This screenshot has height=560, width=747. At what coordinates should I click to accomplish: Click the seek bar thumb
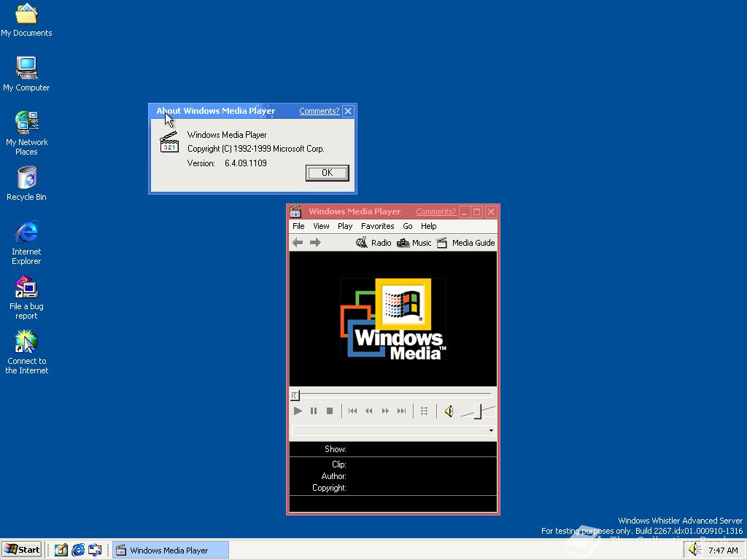[x=295, y=395]
